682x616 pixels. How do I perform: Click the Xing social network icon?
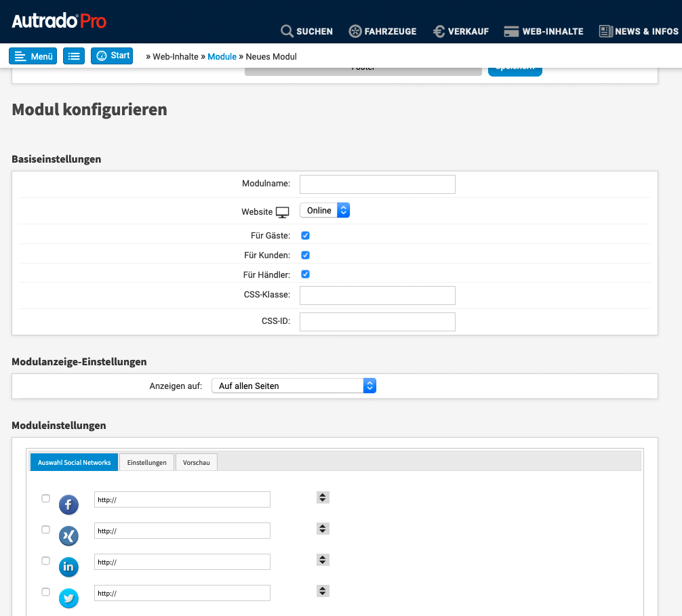coord(68,536)
